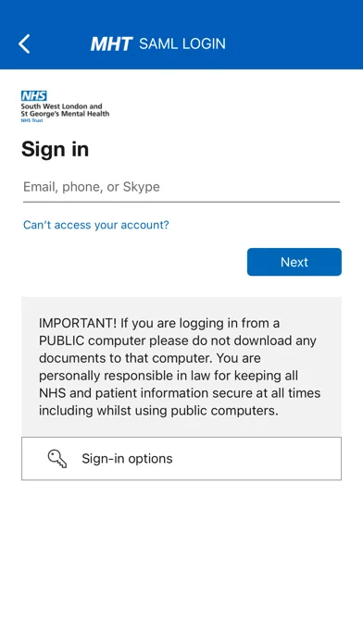
Task: Click the underline beneath the email field
Action: [x=181, y=202]
